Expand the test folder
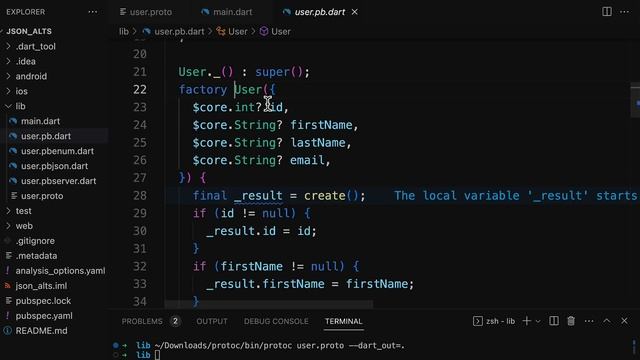The width and height of the screenshot is (640, 360). coord(23,211)
